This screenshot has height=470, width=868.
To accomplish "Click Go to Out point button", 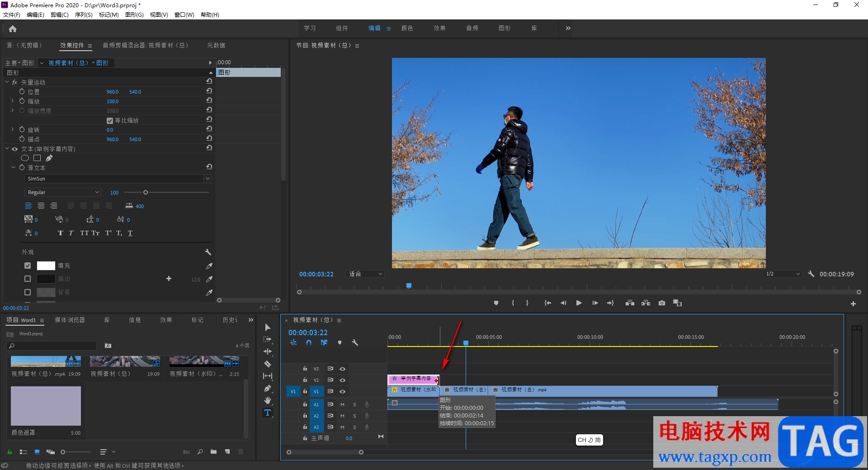I will (x=610, y=303).
